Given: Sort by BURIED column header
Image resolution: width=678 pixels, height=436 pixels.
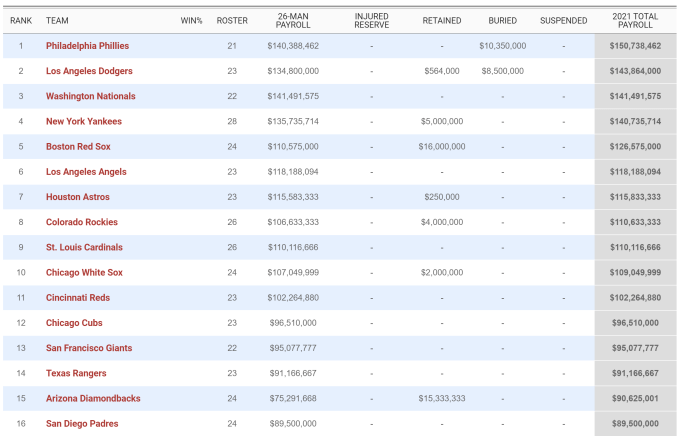Looking at the screenshot, I should (x=502, y=21).
